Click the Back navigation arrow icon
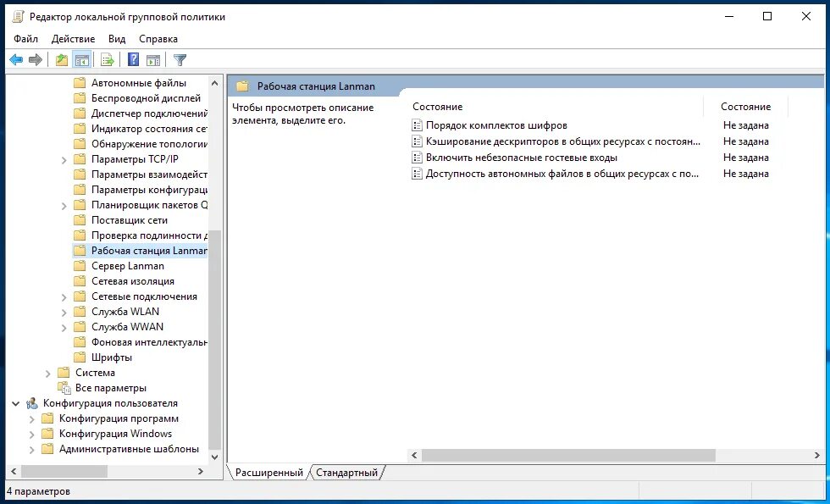 15,59
